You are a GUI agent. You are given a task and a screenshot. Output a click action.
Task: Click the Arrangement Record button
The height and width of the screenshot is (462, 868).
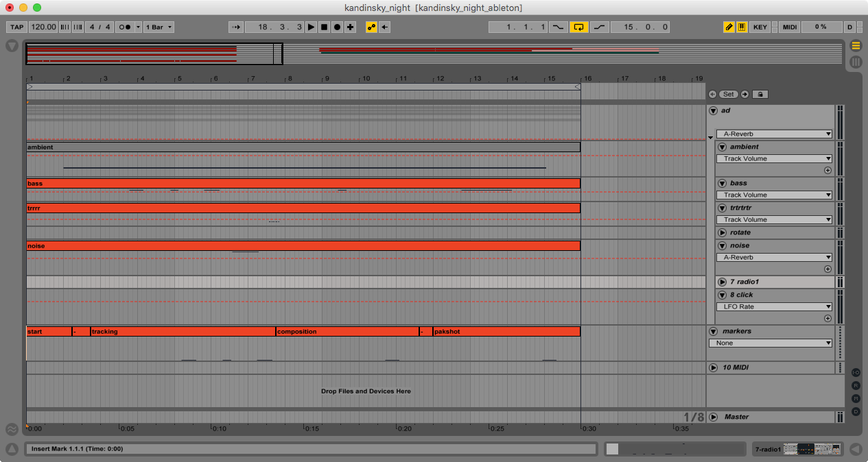click(x=337, y=27)
